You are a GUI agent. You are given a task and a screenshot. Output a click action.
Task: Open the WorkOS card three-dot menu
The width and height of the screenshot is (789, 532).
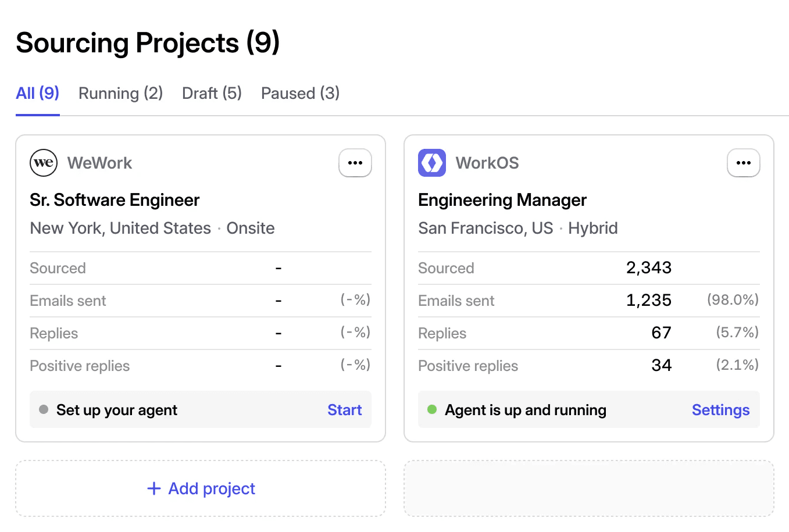(x=744, y=163)
